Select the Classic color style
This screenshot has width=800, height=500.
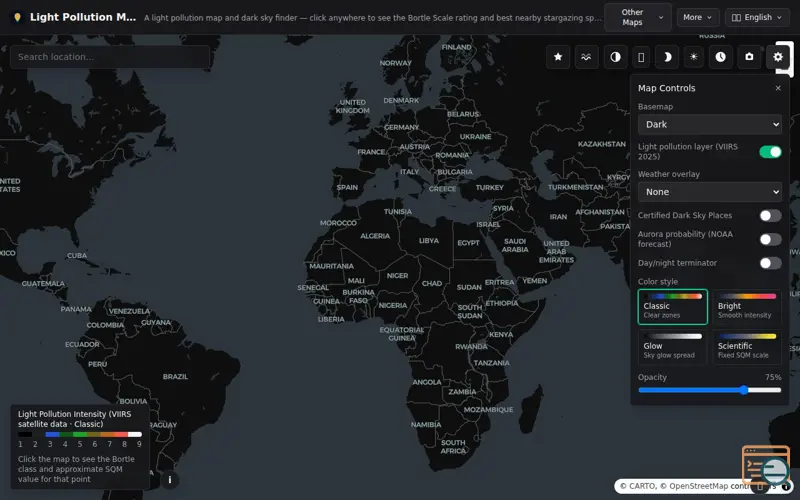672,307
